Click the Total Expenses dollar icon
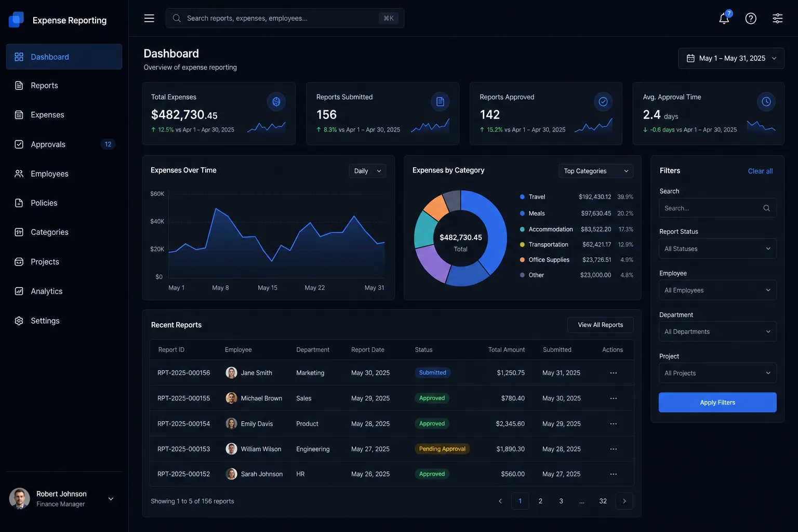798x532 pixels. tap(276, 102)
